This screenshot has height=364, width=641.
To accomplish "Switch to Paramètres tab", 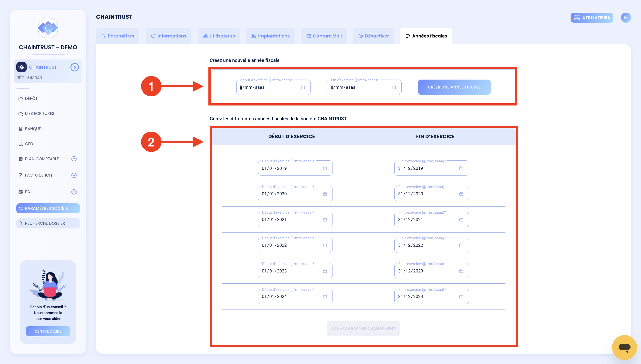I will (x=118, y=36).
